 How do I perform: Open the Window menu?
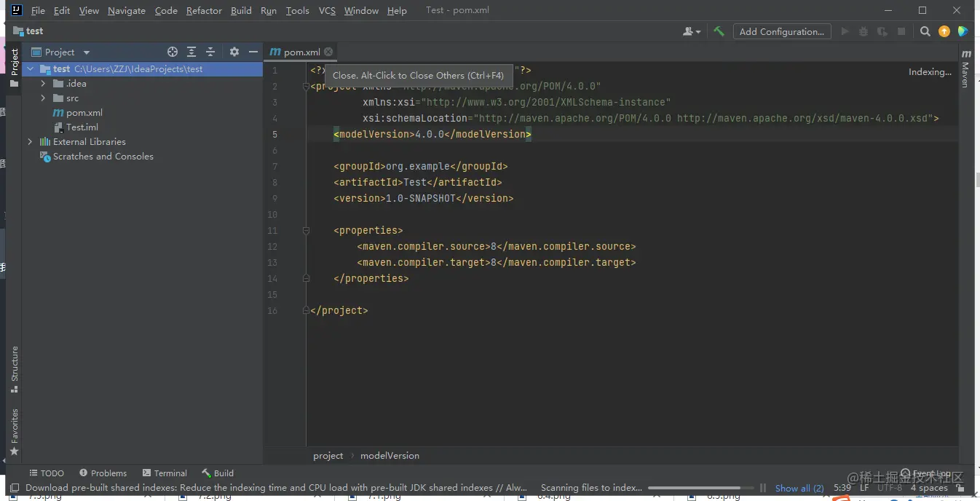(361, 11)
